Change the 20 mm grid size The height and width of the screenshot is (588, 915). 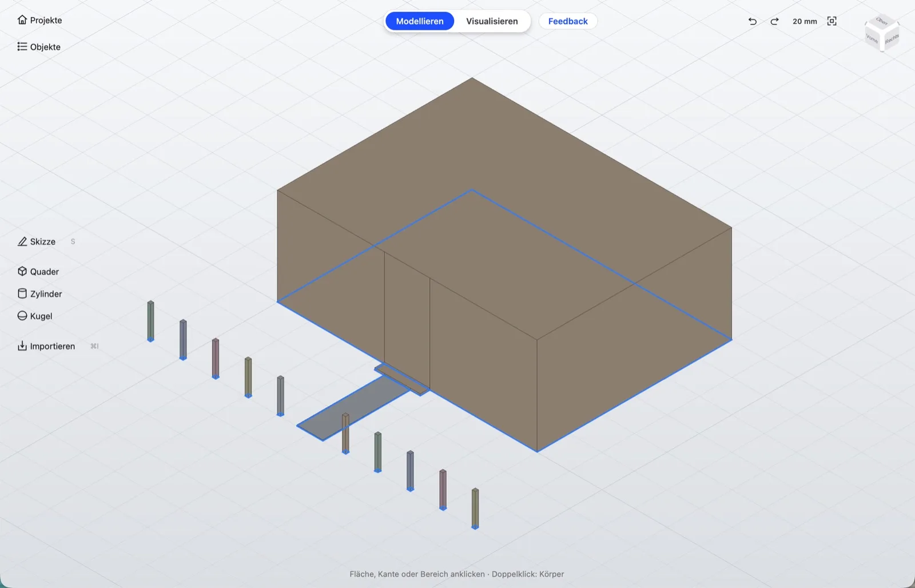coord(805,21)
